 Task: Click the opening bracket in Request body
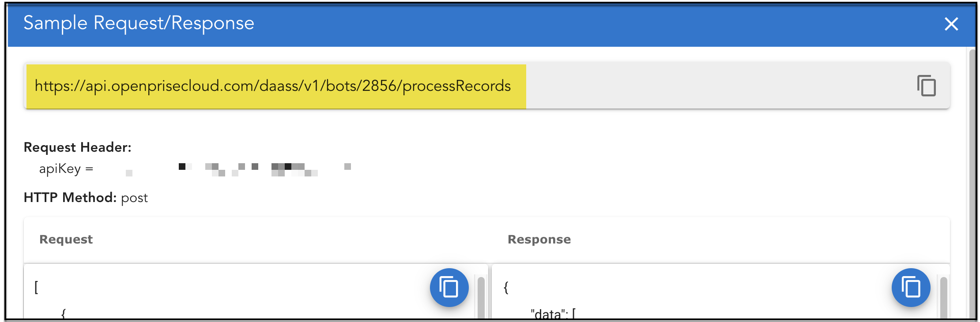36,288
